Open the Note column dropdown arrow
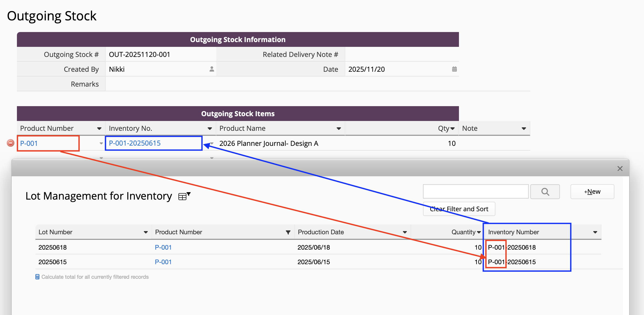Screen dimensions: 644x315 tap(523, 129)
